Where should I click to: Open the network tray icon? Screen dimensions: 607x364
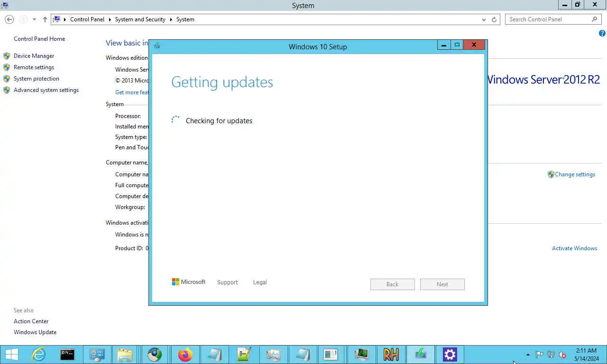click(x=551, y=355)
